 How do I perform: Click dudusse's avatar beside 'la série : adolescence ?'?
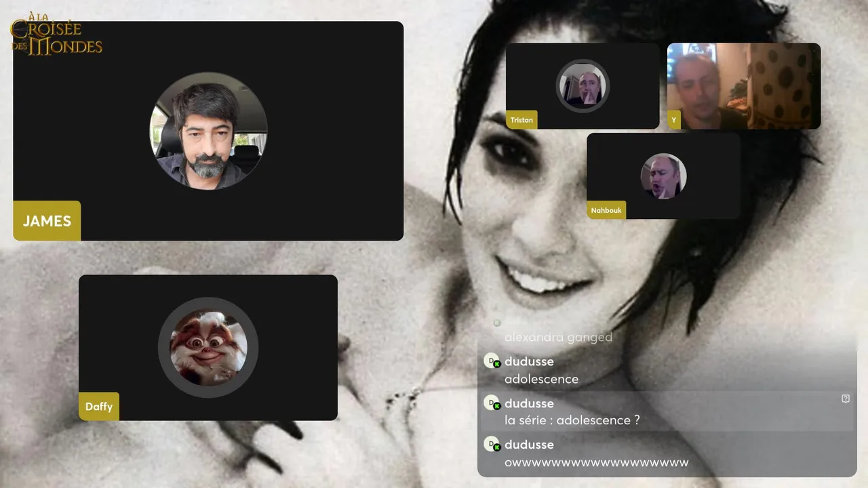(492, 403)
